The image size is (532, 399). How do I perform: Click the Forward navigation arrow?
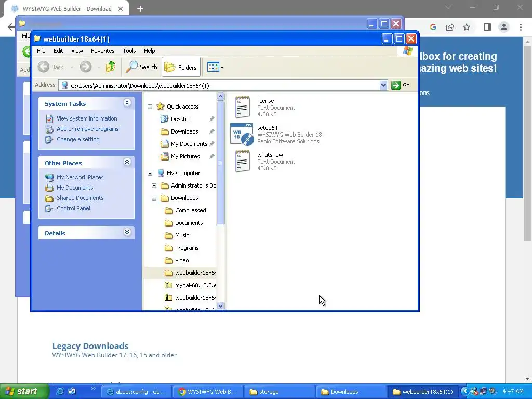86,67
